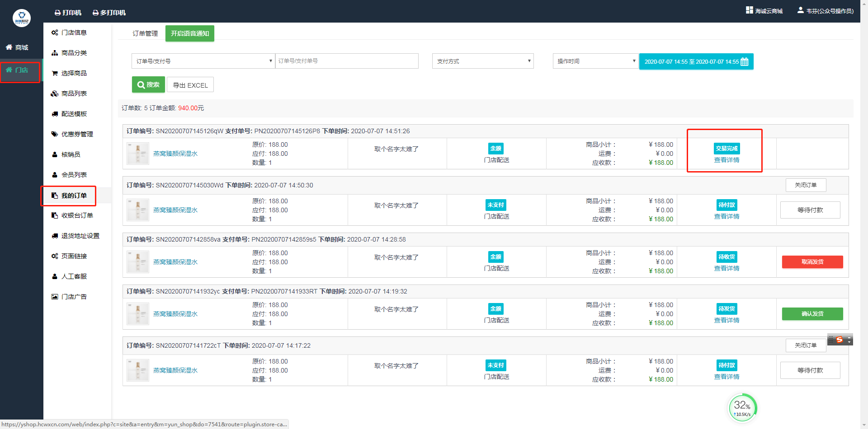Image resolution: width=868 pixels, height=429 pixels.
Task: Close order SN20200707141722cT with 关闭订单
Action: [x=806, y=345]
